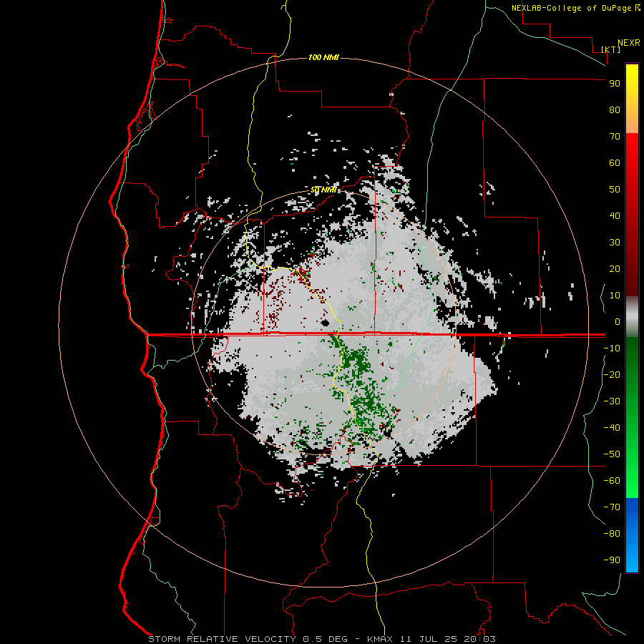The width and height of the screenshot is (644, 644).
Task: Click the 0 value on the velocity scale
Action: click(x=618, y=321)
